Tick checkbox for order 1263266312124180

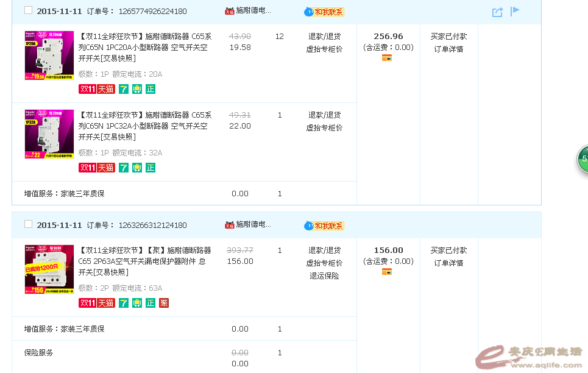28,224
